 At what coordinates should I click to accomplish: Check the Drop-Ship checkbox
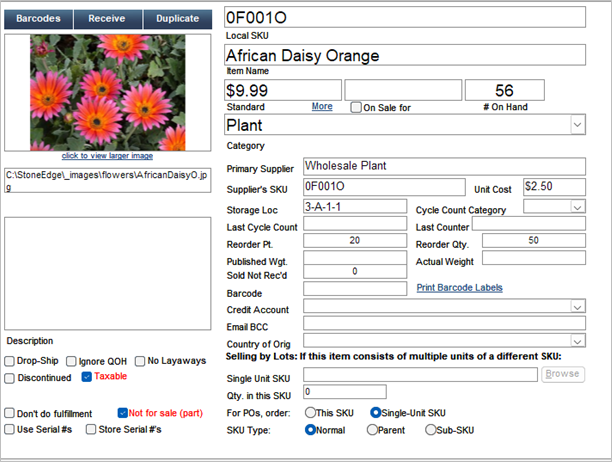[x=10, y=361]
